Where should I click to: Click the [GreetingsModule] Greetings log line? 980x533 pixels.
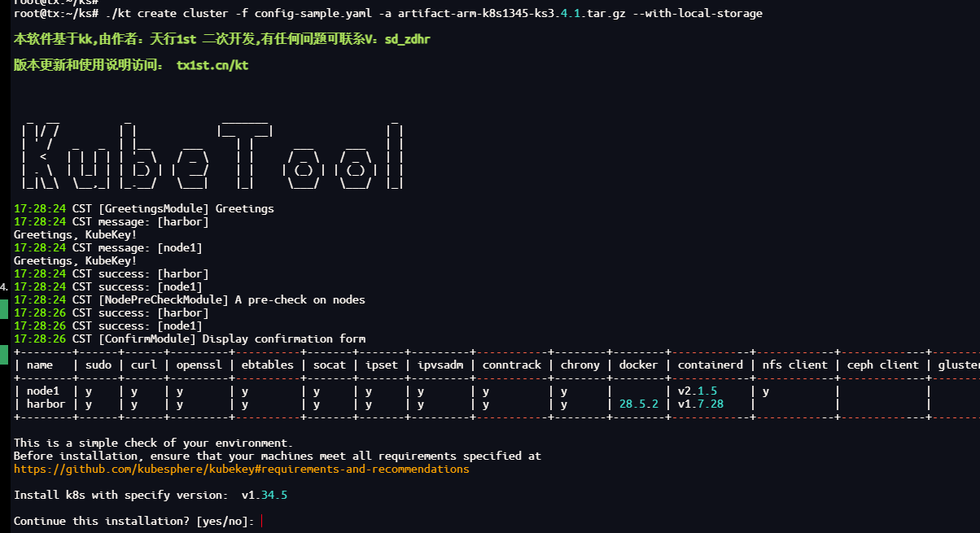[144, 208]
